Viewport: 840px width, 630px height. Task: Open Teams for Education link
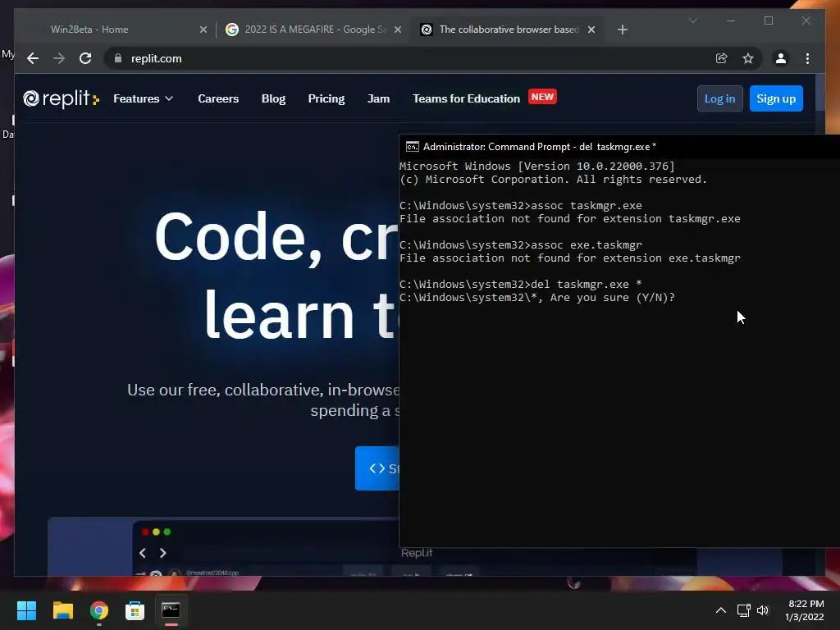point(466,98)
